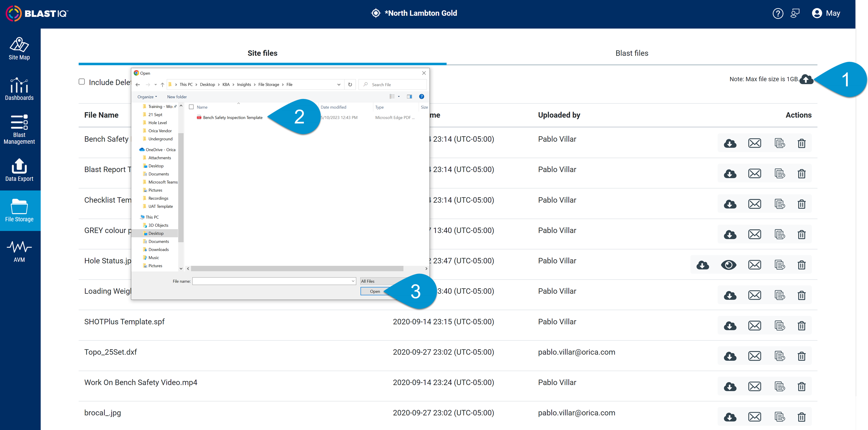Preview the Hole Status image with eye icon
Screen dimensions: 868x430
click(x=729, y=265)
